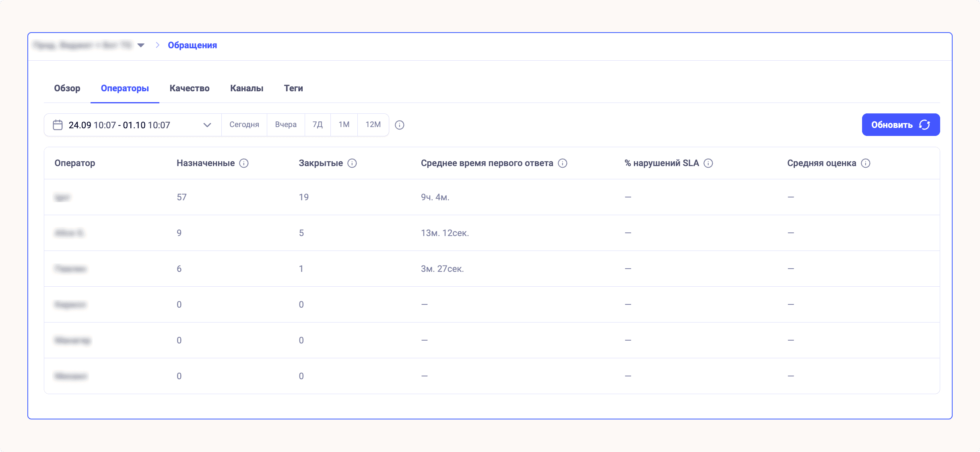Switch to the Обзор tab
Image resolution: width=980 pixels, height=452 pixels.
67,88
